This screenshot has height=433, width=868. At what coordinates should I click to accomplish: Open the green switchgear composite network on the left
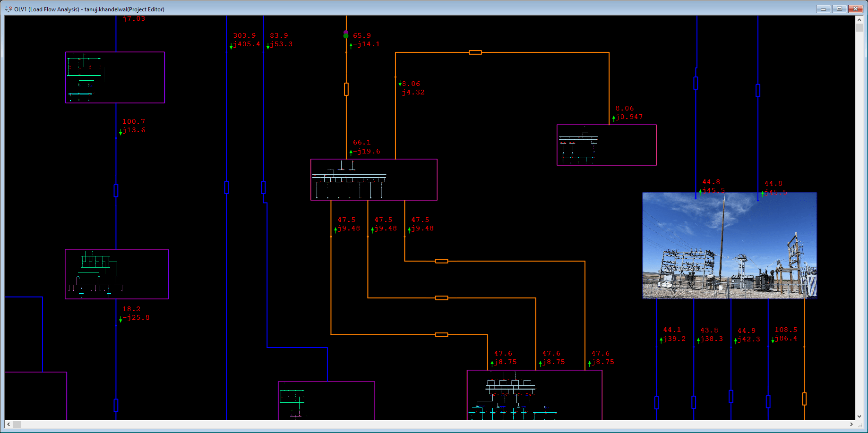117,274
